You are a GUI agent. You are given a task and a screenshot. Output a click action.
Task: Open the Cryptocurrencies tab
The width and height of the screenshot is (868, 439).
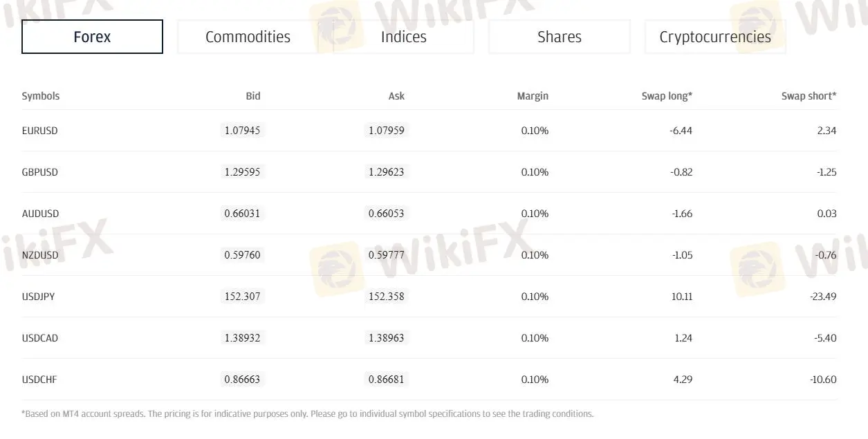(714, 37)
